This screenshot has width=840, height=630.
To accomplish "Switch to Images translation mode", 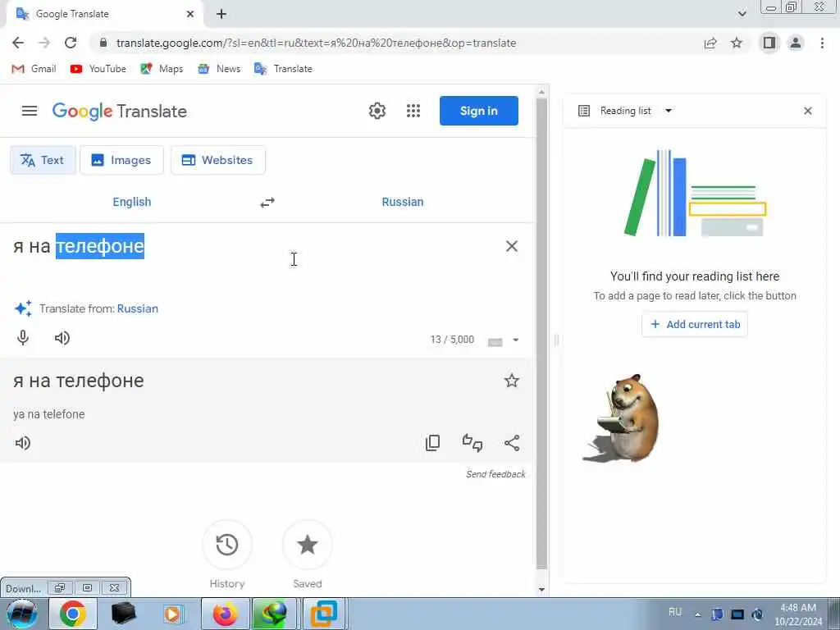I will point(121,160).
